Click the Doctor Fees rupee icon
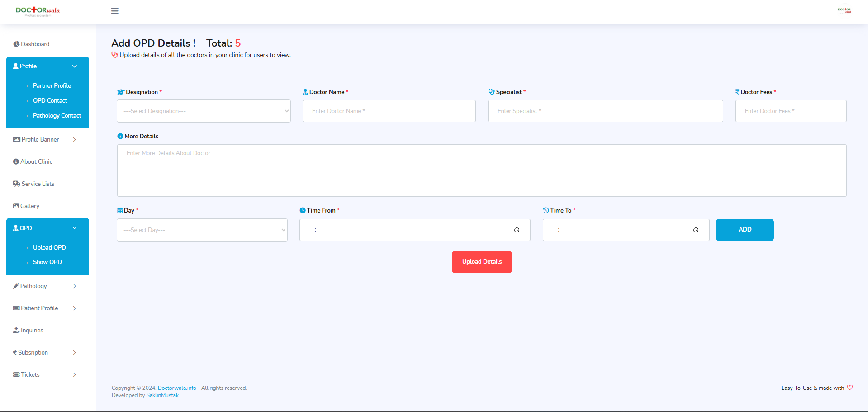 [737, 92]
